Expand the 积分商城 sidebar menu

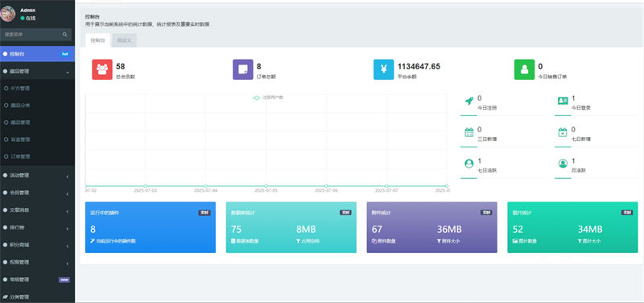coord(37,245)
